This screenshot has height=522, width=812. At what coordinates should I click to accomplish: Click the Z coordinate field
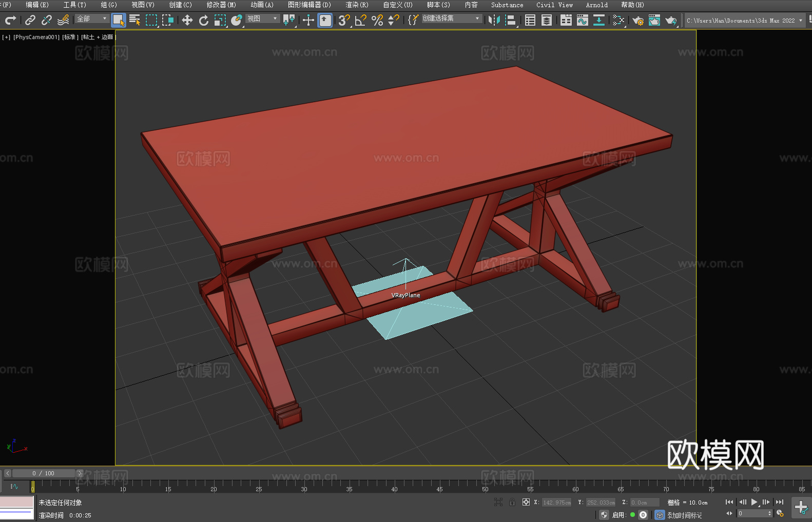(645, 502)
